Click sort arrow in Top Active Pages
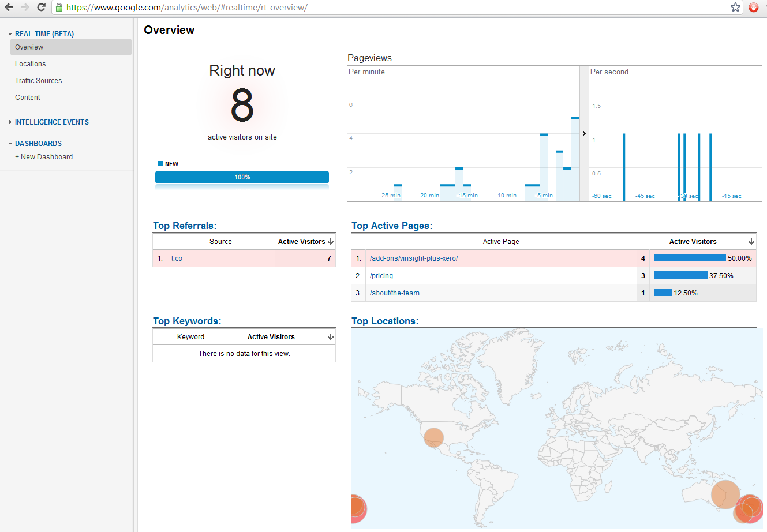 751,242
